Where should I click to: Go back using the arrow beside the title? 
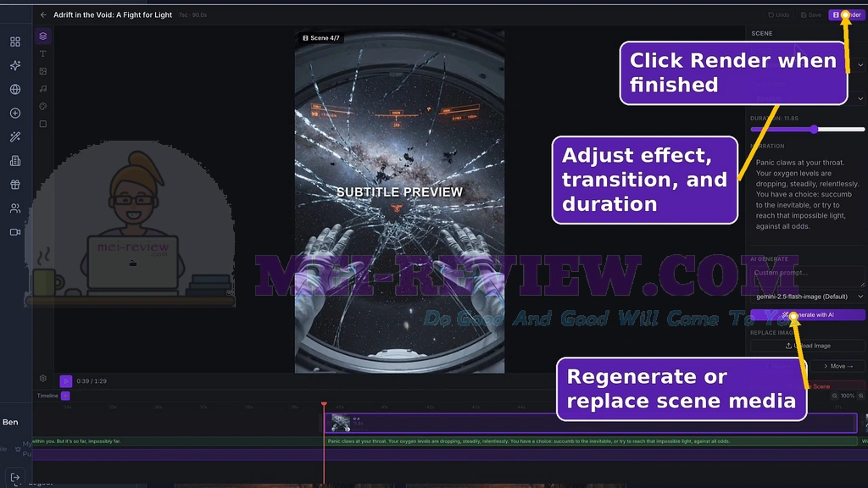coord(43,15)
